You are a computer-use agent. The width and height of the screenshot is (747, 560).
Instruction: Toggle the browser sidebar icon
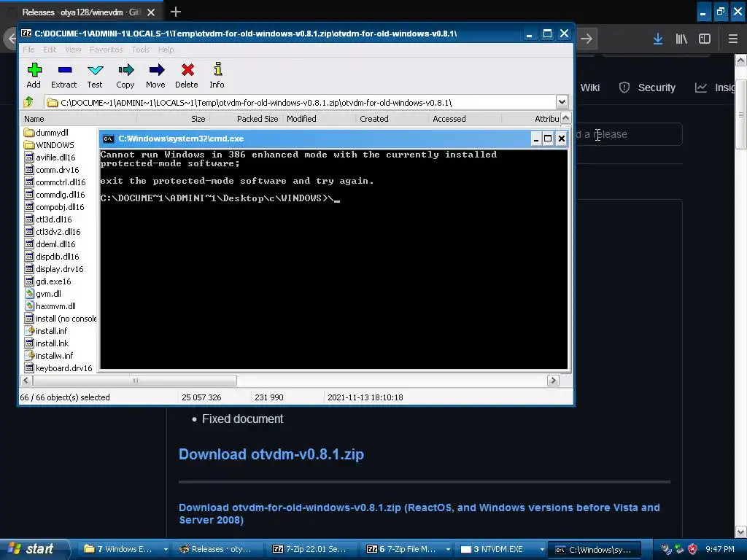tap(705, 39)
